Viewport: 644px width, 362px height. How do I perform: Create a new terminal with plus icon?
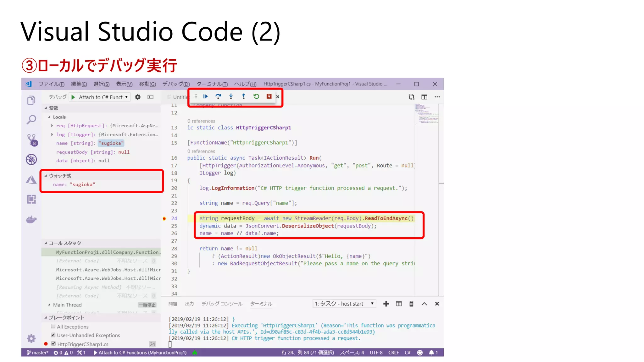coord(386,304)
